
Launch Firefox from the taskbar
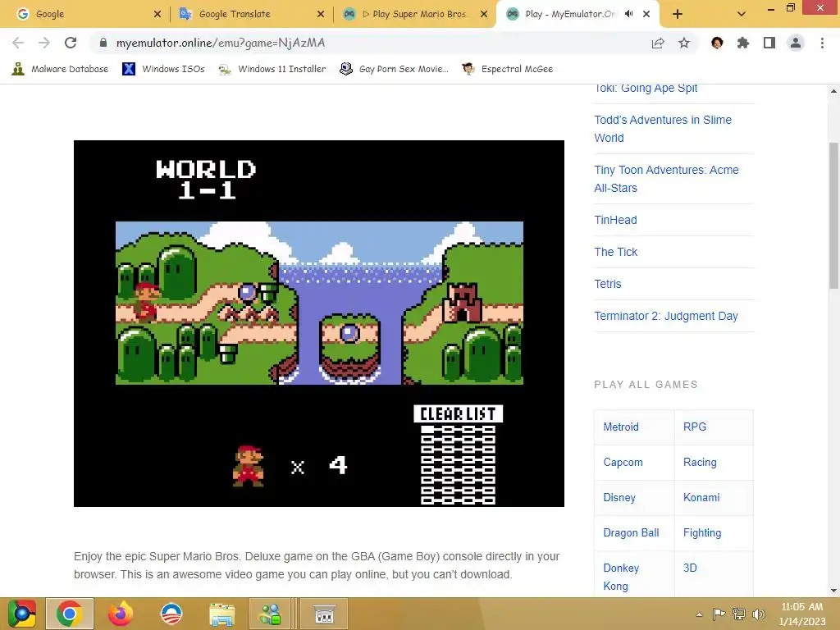click(x=120, y=614)
